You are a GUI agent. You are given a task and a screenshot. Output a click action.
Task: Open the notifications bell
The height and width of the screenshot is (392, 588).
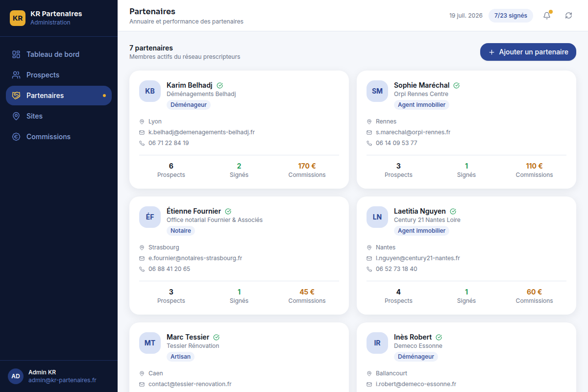547,16
